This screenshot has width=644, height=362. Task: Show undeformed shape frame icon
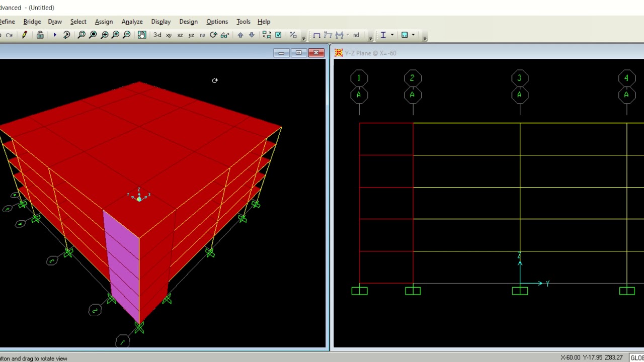pyautogui.click(x=316, y=35)
